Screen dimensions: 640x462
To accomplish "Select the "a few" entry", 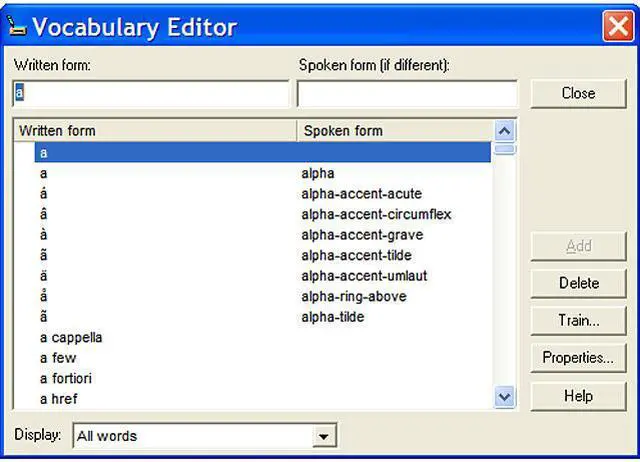I will click(x=58, y=358).
